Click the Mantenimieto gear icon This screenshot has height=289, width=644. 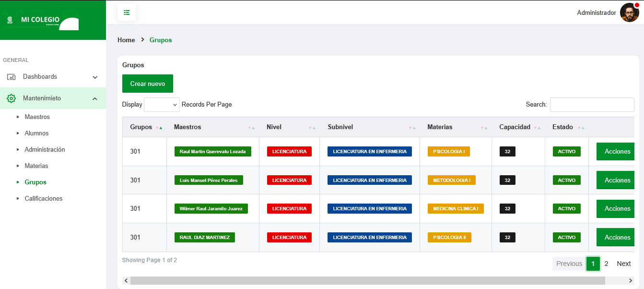[11, 98]
